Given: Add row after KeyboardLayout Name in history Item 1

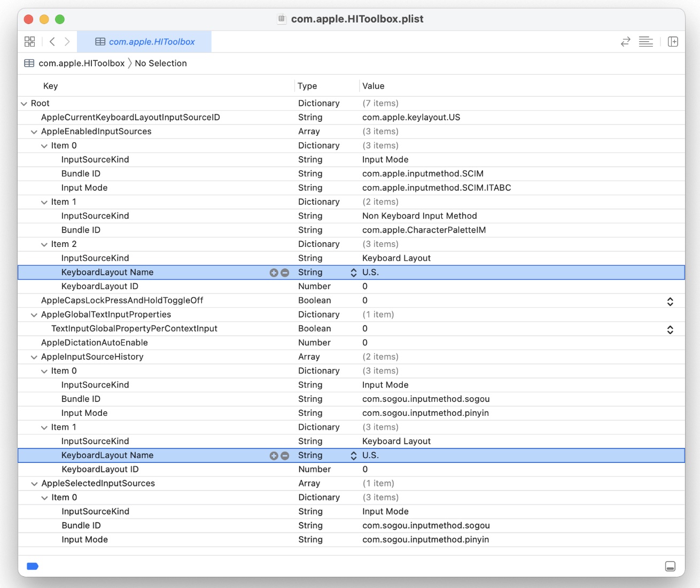Looking at the screenshot, I should pos(274,456).
